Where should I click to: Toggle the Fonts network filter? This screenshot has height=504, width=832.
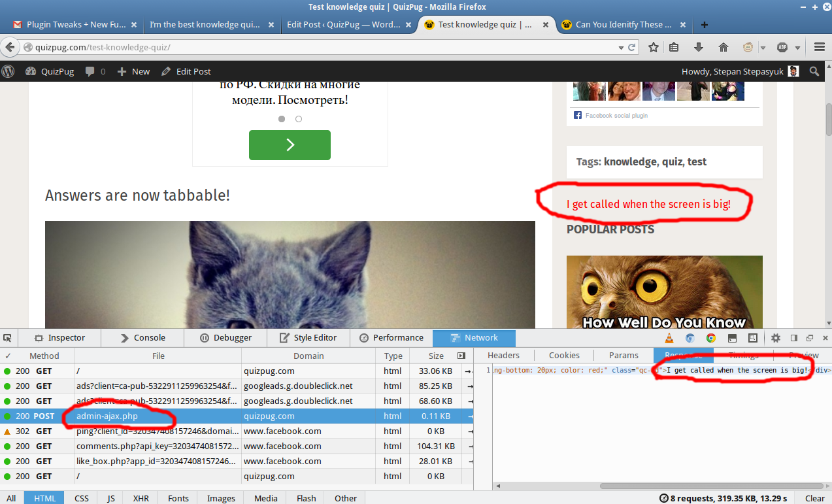click(178, 498)
